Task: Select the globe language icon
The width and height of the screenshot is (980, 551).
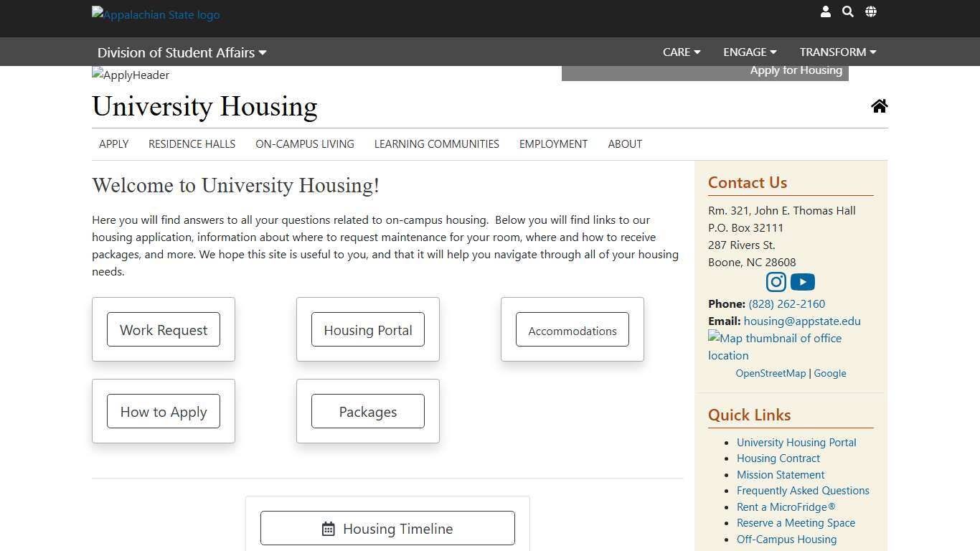Action: pyautogui.click(x=870, y=11)
